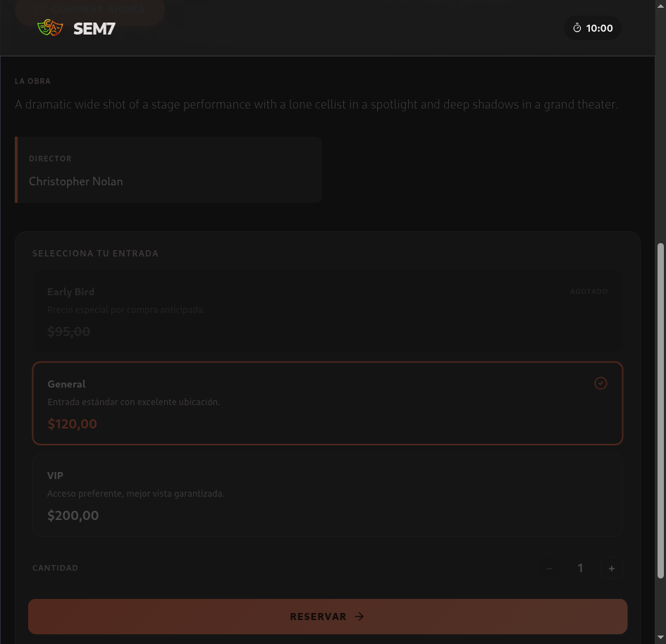The width and height of the screenshot is (666, 644).
Task: Increase quantity with the plus button
Action: [611, 569]
